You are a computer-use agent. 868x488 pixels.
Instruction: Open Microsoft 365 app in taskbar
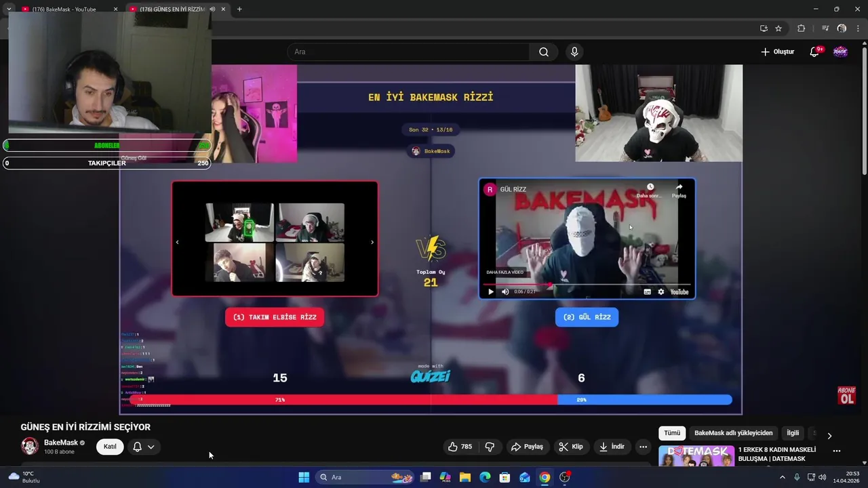coord(446,477)
